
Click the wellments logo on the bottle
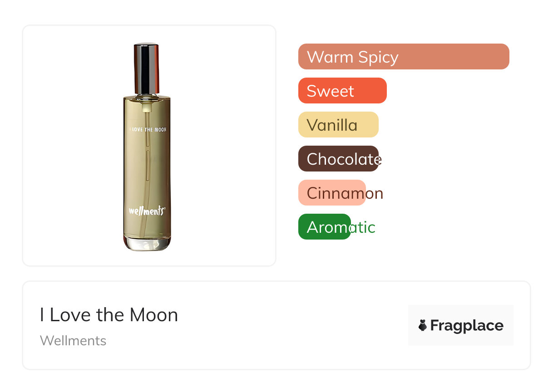tap(146, 211)
